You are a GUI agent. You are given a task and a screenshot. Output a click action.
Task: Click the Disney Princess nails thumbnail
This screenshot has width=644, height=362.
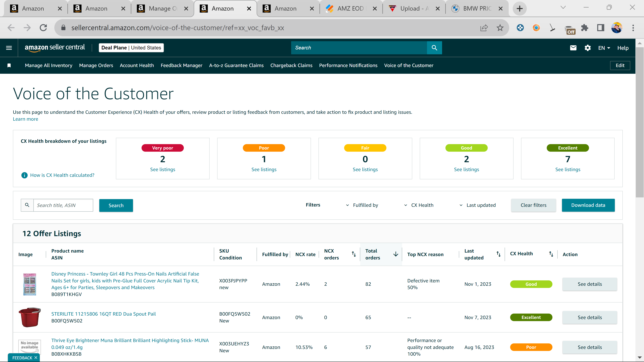(30, 284)
